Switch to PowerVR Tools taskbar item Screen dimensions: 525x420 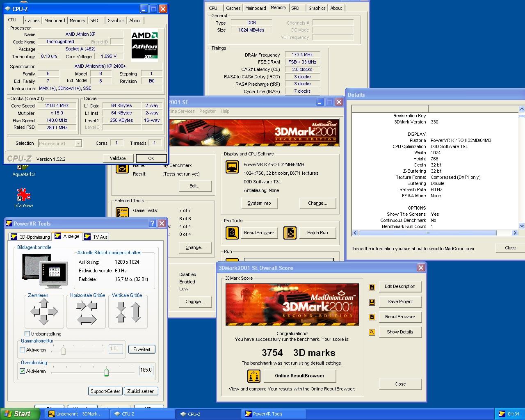pos(274,414)
